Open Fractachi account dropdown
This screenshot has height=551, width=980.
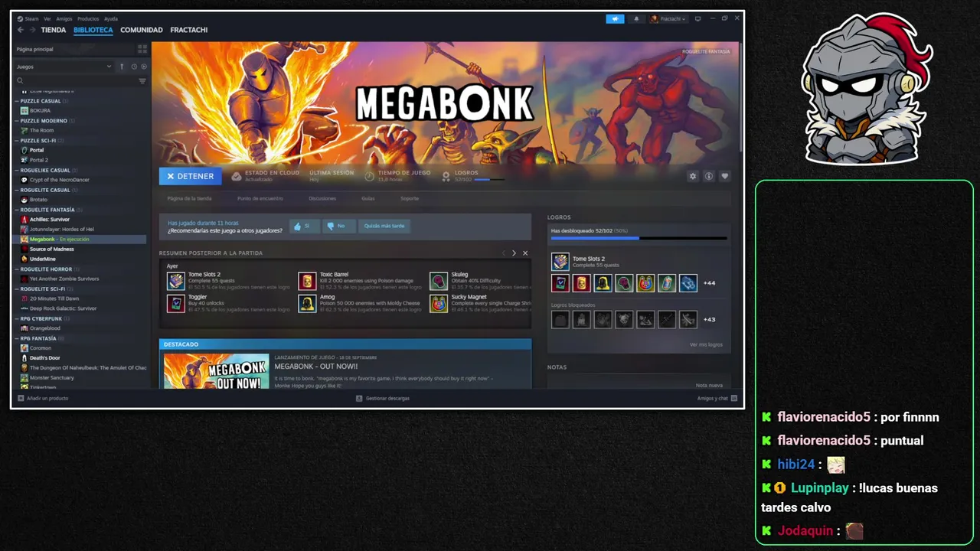(668, 18)
